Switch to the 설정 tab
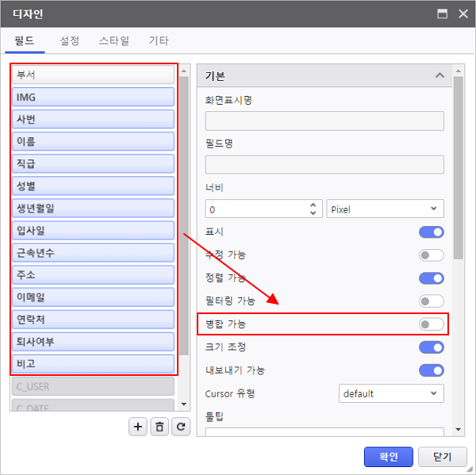Screen dimensions: 476x475 pos(70,40)
